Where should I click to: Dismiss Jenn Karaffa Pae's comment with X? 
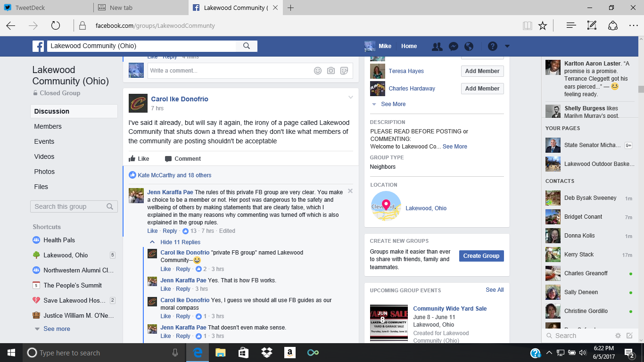(x=350, y=191)
